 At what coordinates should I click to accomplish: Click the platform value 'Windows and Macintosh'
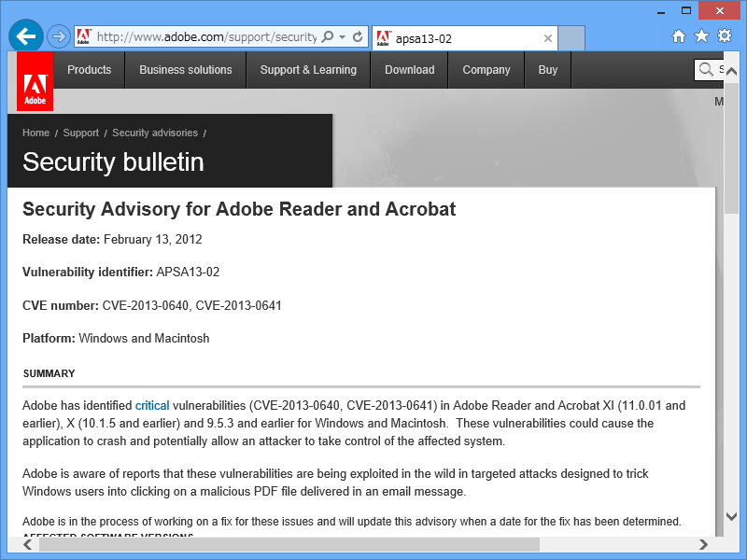coord(144,339)
